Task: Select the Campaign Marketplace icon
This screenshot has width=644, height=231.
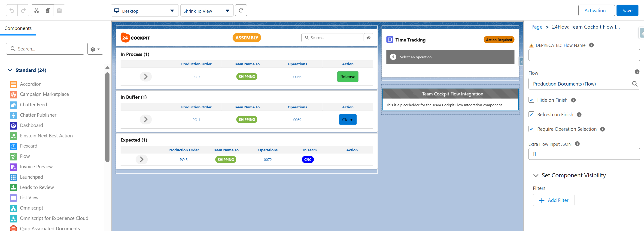Action: 13,95
